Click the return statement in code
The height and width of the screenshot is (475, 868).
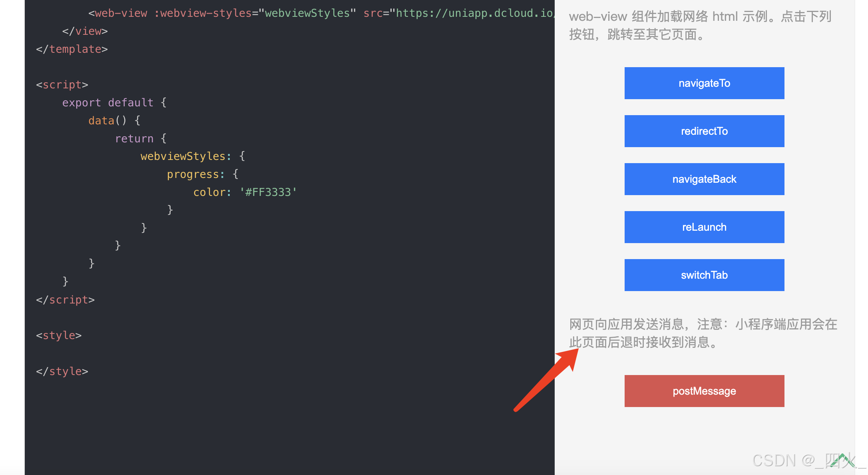(x=134, y=138)
